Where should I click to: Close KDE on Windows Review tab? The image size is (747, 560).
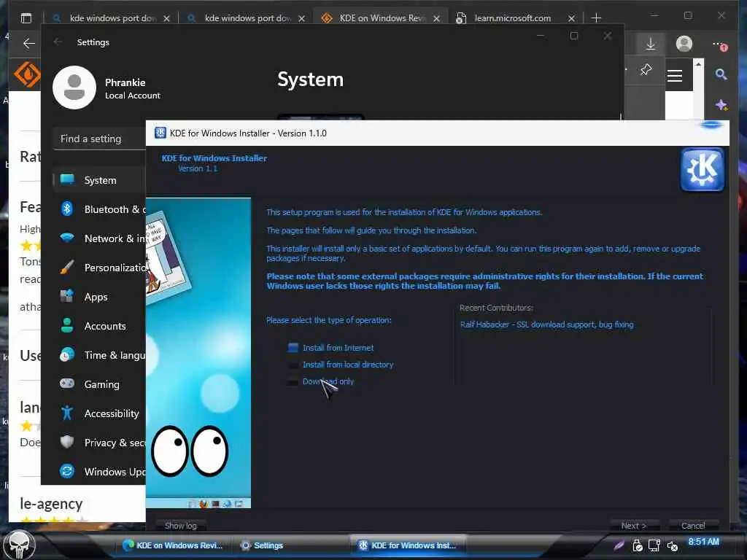[x=436, y=18]
